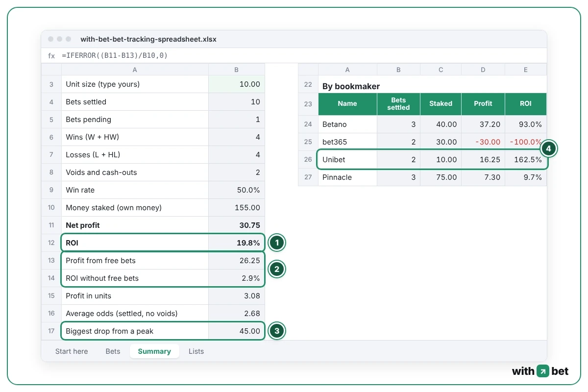
Task: Select Pinnacle staked 75.00 cell
Action: pos(441,177)
